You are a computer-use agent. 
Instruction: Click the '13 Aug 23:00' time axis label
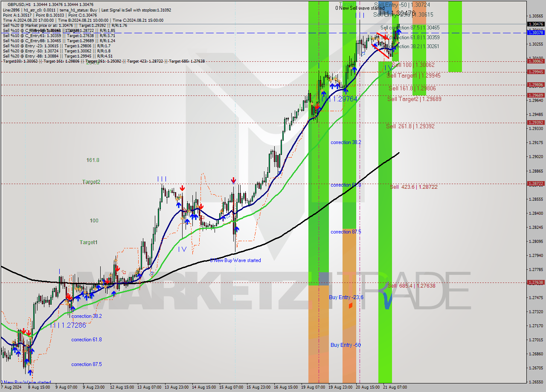(177, 387)
